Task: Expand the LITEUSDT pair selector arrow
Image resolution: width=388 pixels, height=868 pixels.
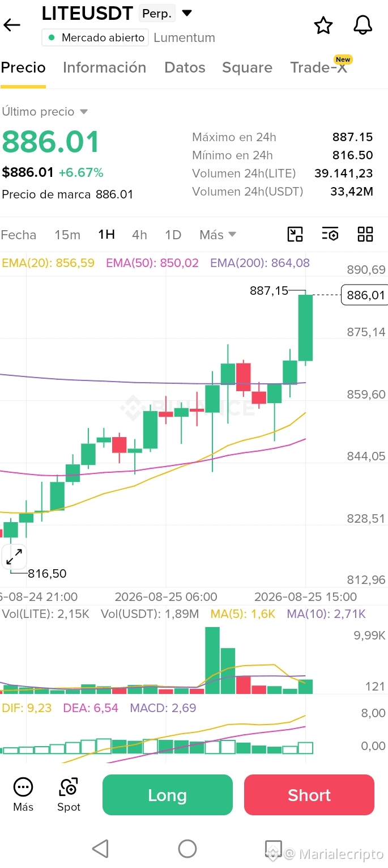Action: click(187, 13)
